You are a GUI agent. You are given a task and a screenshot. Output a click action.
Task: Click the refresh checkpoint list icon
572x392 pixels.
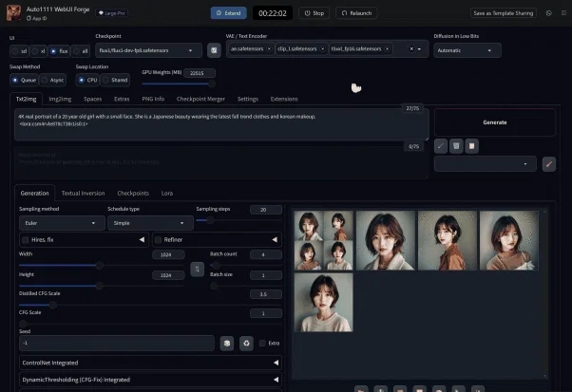pos(214,50)
